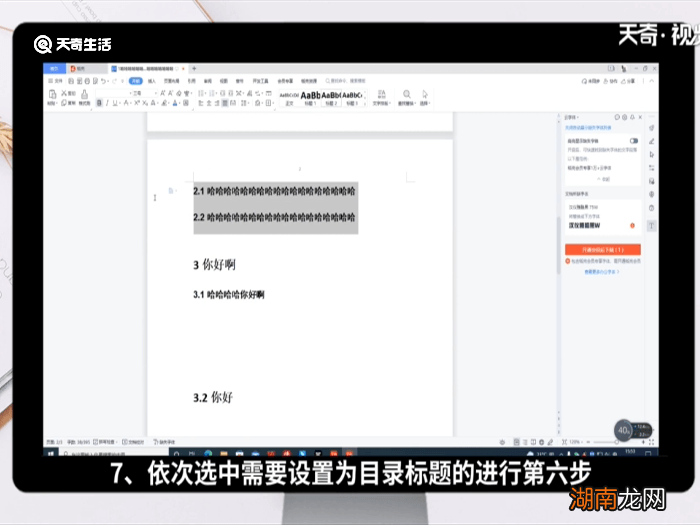Click the Paste clipboard icon
Image resolution: width=700 pixels, height=525 pixels.
pos(52,94)
